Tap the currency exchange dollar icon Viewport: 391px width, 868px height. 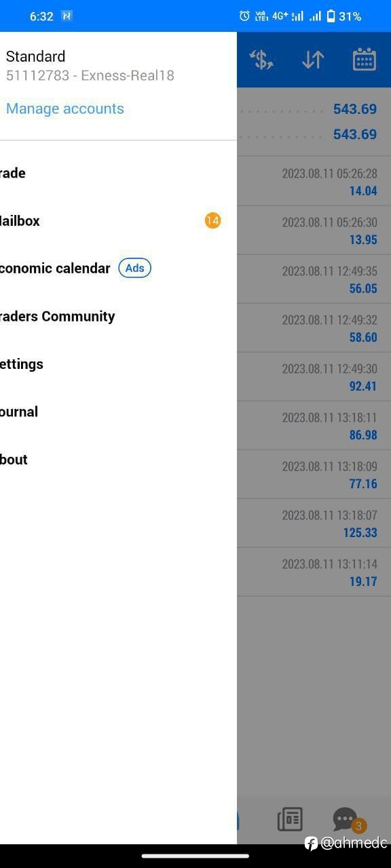pos(261,60)
